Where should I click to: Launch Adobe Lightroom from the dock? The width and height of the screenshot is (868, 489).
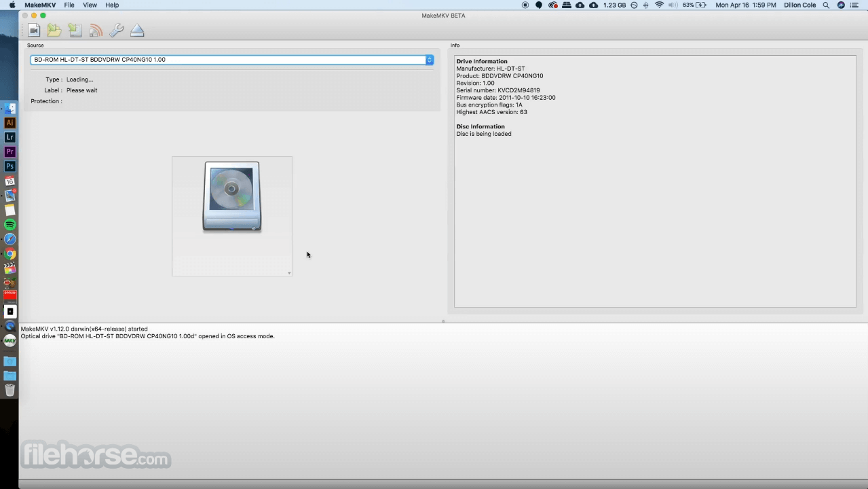(x=10, y=137)
